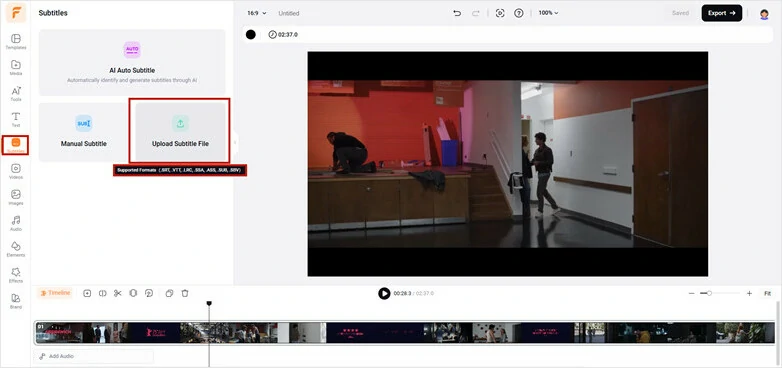Select video clip 01 in timeline

click(404, 333)
